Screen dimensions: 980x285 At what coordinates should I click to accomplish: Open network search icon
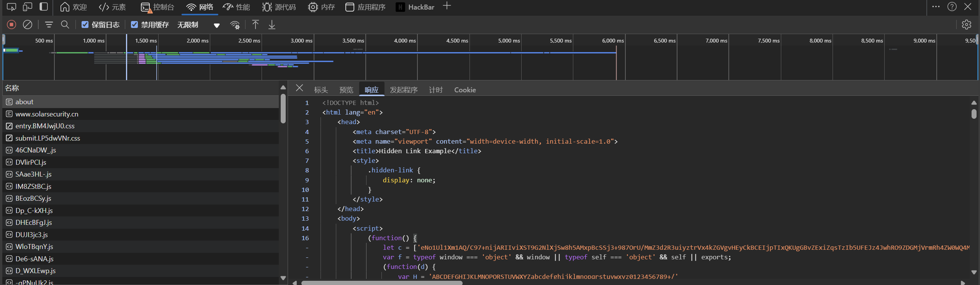click(x=65, y=25)
